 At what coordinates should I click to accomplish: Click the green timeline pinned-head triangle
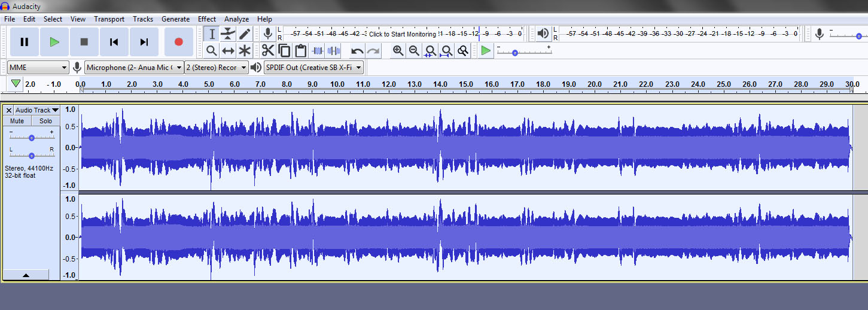[x=16, y=84]
